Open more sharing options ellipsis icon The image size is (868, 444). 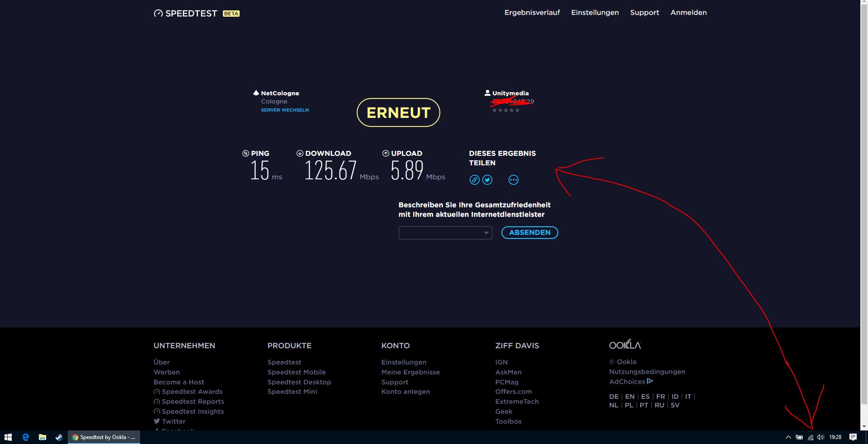514,180
